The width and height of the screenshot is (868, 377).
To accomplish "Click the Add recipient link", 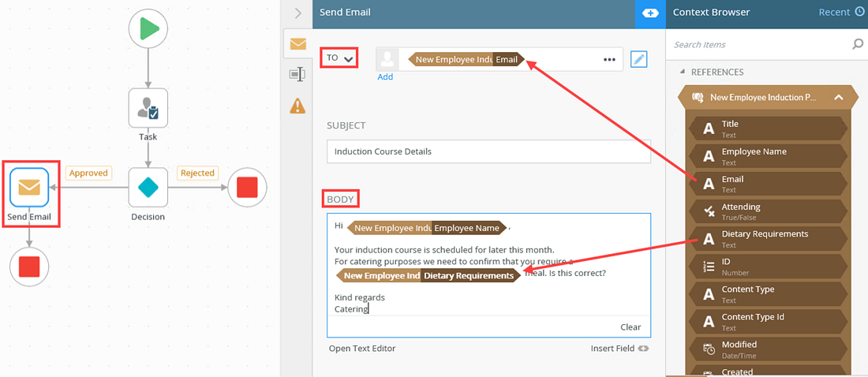I will [x=385, y=77].
